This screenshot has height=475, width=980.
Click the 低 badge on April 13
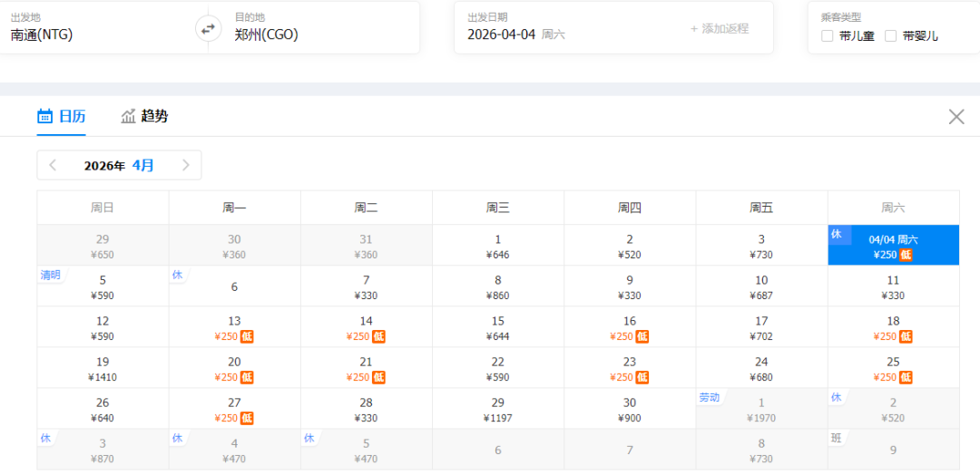tap(247, 336)
